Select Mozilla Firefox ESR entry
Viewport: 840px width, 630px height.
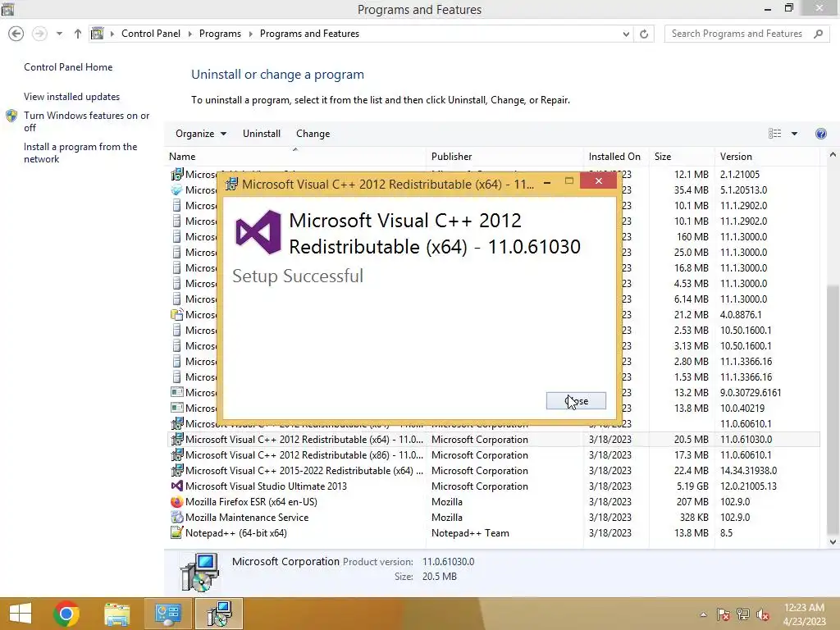click(493, 501)
